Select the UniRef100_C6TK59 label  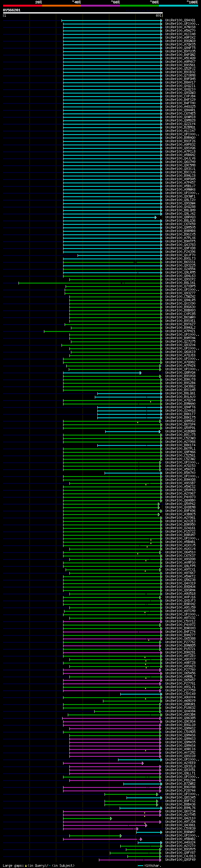pyautogui.click(x=180, y=224)
